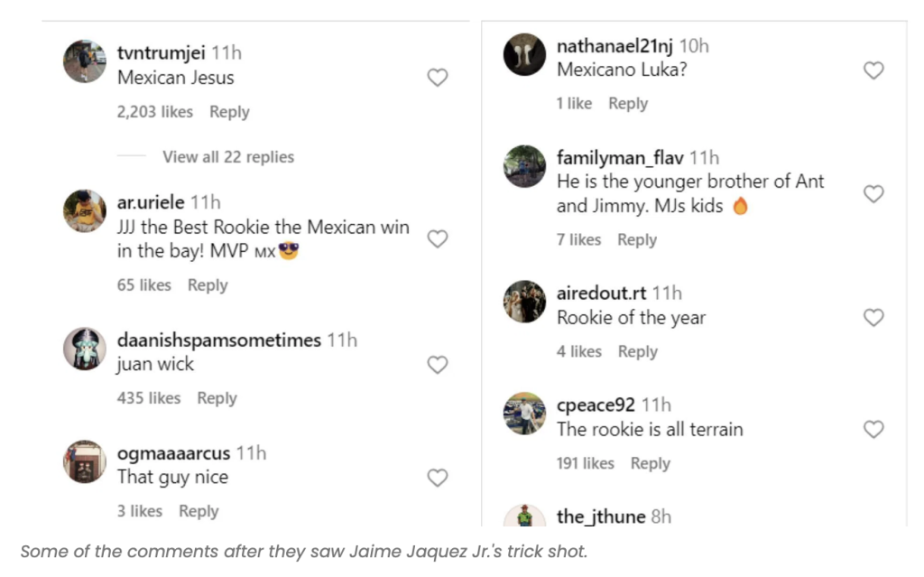Like the "Mexicano Luka?" comment
Image resolution: width=924 pixels, height=577 pixels.
tap(873, 70)
